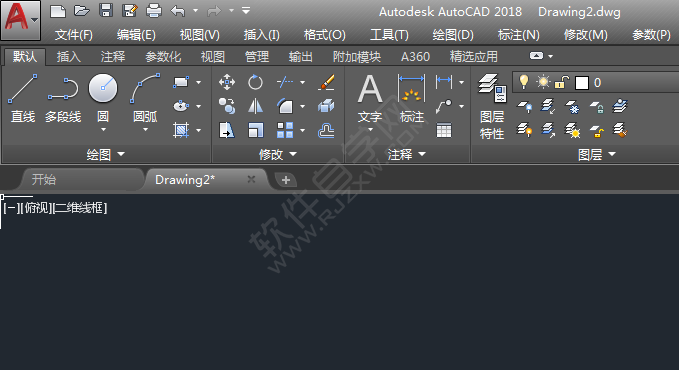Activate the Move tool in Modify panel
The width and height of the screenshot is (679, 370).
click(x=227, y=82)
